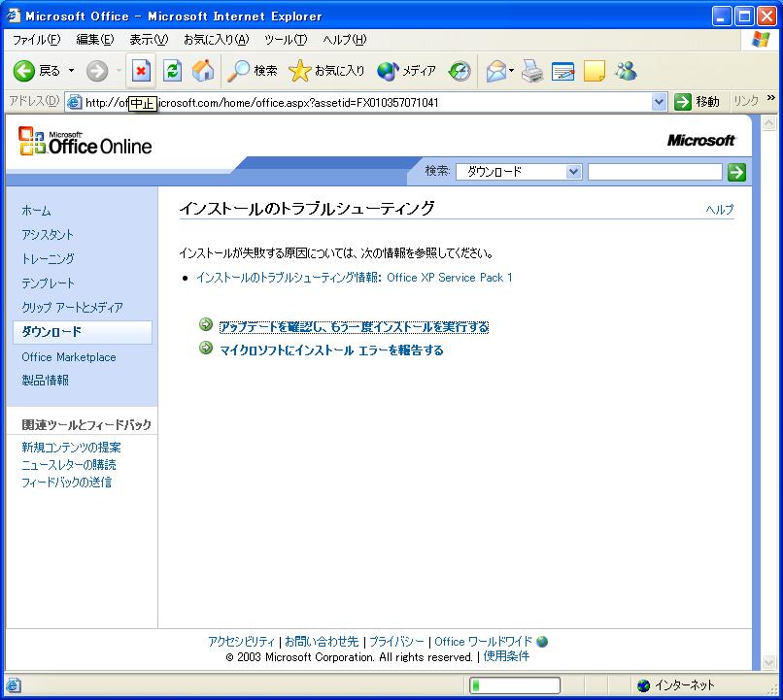Click the Office Online logo
This screenshot has height=700, width=783.
pyautogui.click(x=85, y=141)
